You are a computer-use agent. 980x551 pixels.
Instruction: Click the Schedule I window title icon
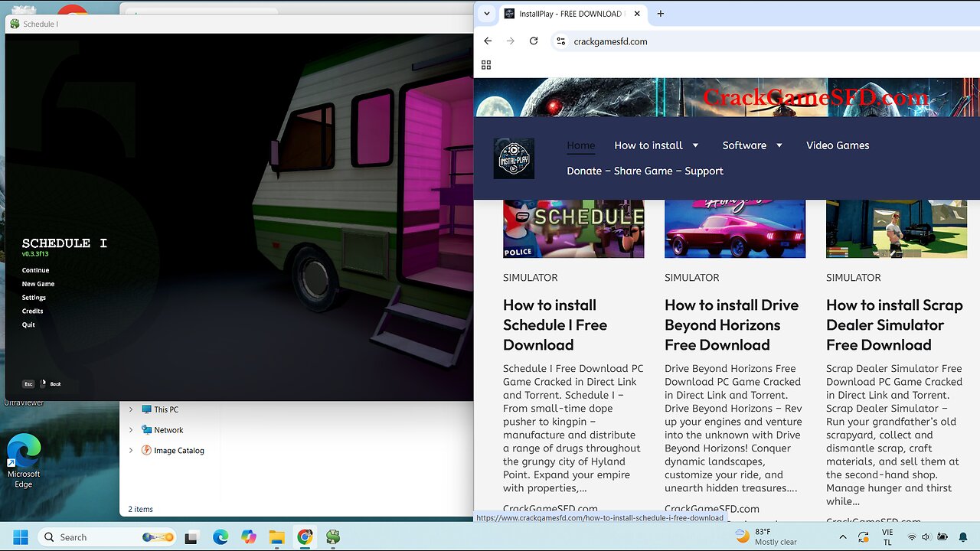point(15,24)
